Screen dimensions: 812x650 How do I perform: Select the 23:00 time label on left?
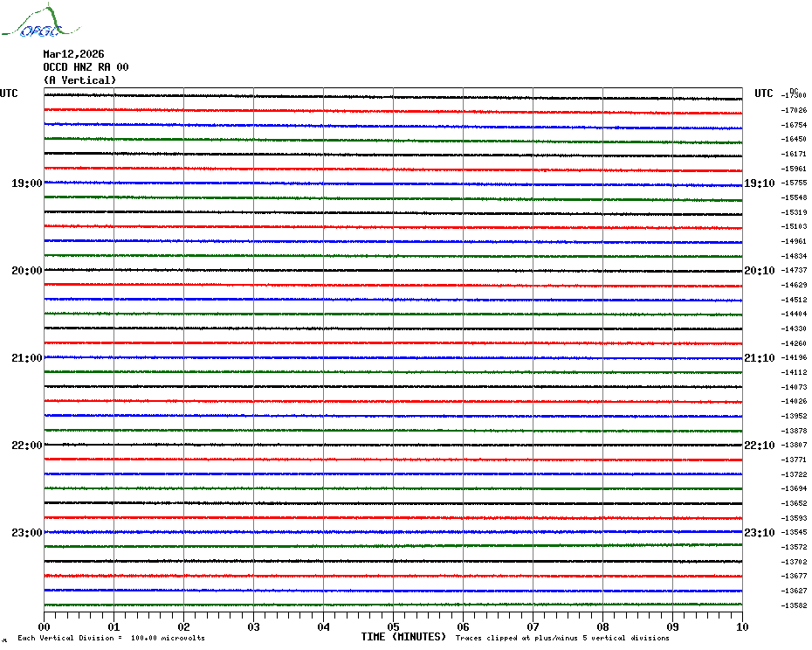26,533
